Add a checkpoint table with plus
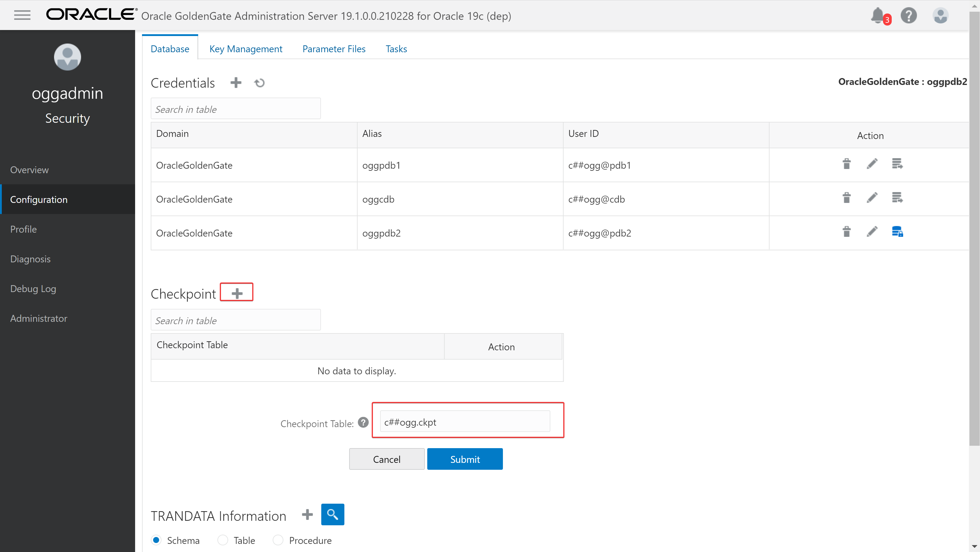 (237, 293)
